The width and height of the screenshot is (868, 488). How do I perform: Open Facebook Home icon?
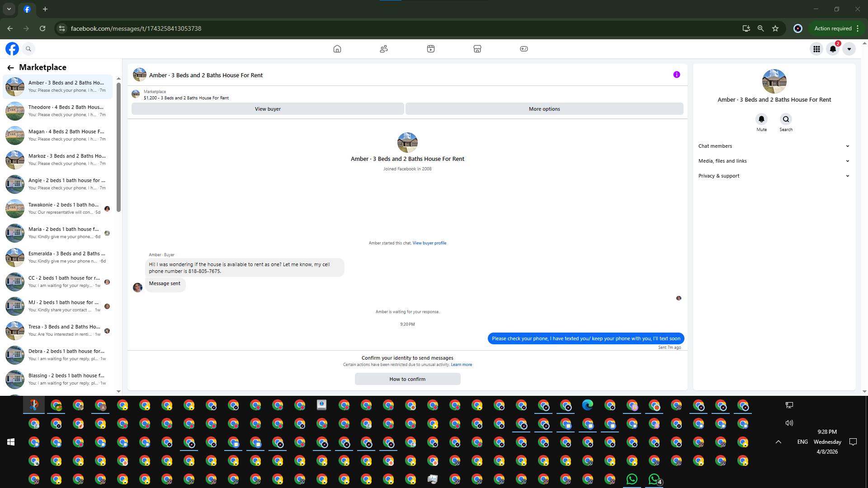click(x=337, y=49)
